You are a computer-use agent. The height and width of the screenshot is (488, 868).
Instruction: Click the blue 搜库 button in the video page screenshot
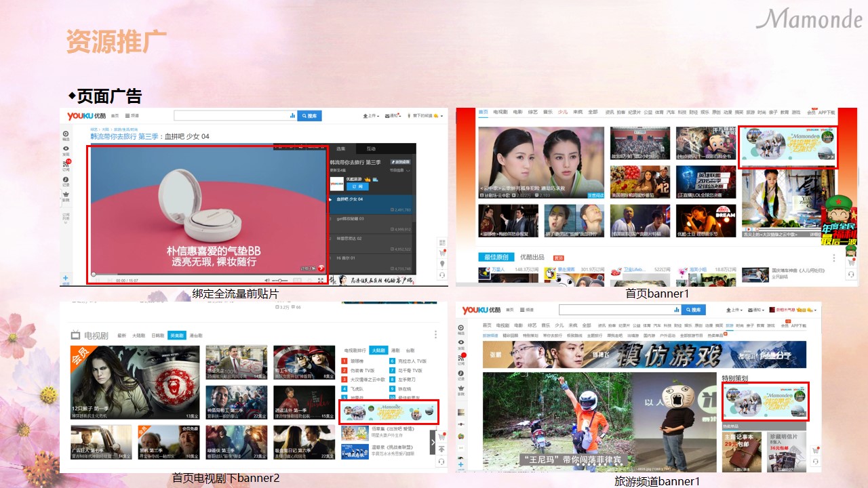(x=309, y=116)
